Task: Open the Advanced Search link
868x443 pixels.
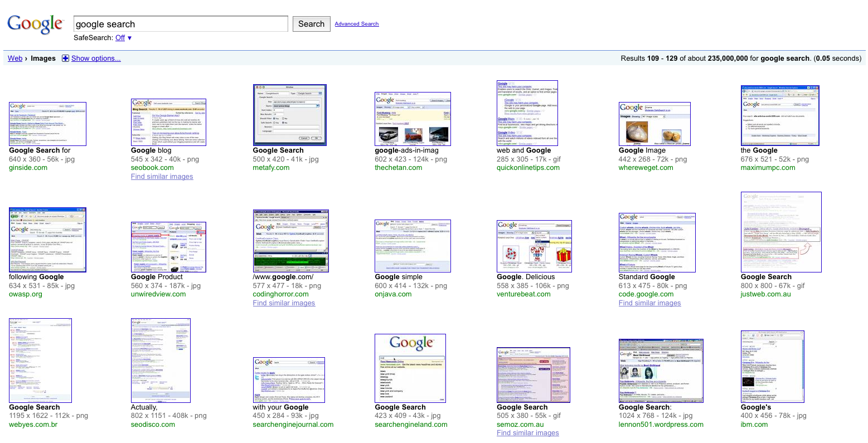Action: [x=357, y=24]
